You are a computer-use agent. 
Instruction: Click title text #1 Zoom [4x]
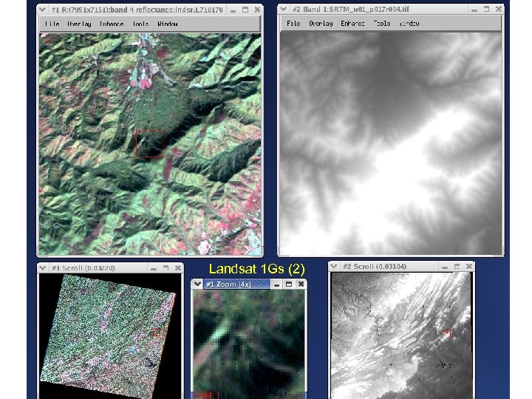[x=228, y=284]
